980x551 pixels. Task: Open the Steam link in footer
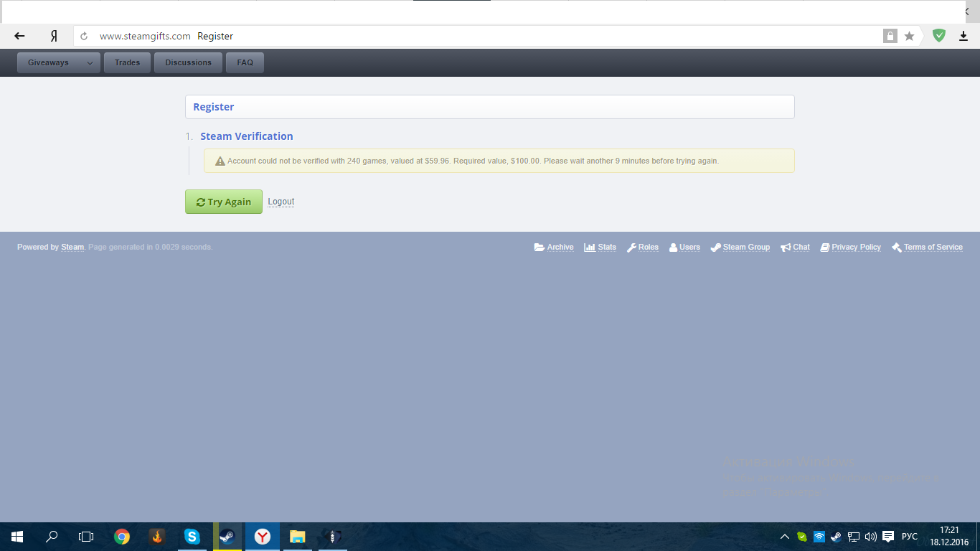point(72,247)
